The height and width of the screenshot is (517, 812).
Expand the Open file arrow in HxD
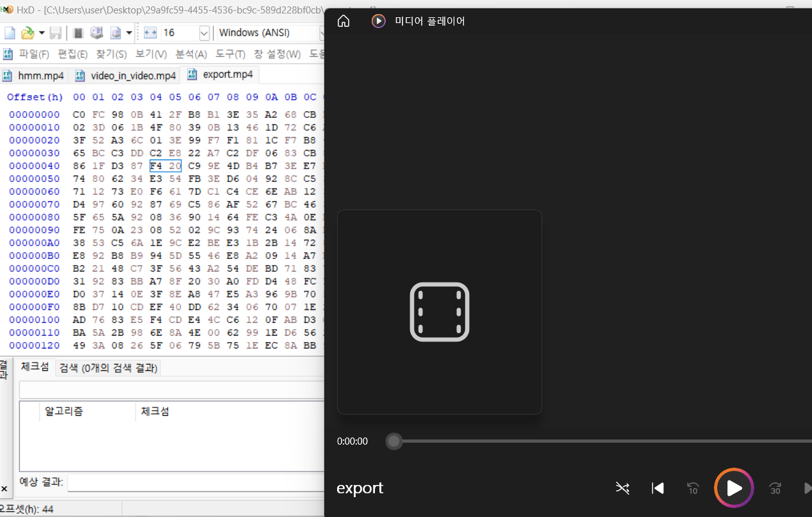(x=42, y=33)
